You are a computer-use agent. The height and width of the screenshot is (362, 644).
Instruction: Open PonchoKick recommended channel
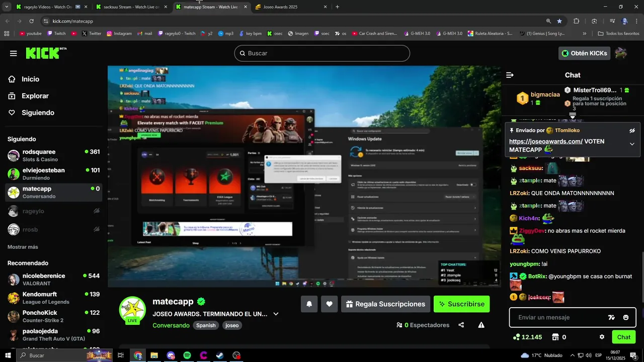(54, 316)
